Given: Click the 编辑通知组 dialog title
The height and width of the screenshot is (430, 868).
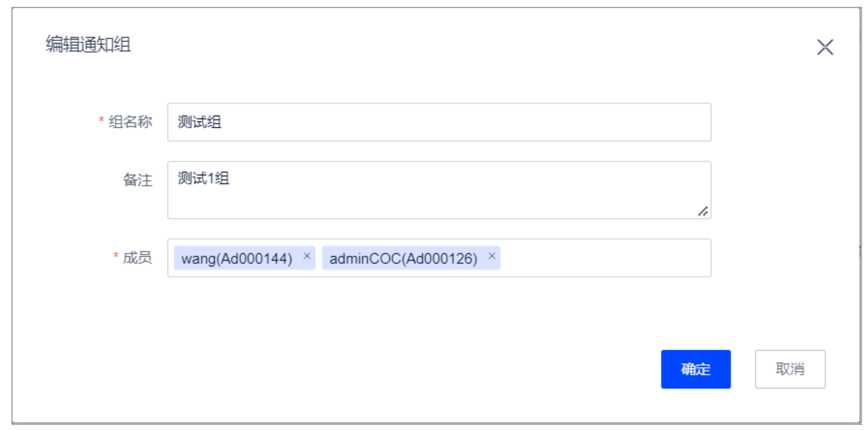Looking at the screenshot, I should point(88,44).
